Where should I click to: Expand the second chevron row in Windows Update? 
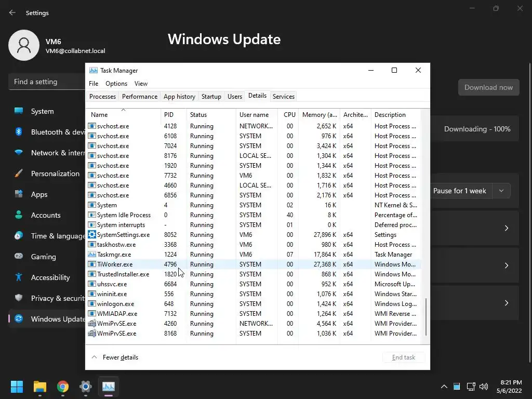[506, 265]
